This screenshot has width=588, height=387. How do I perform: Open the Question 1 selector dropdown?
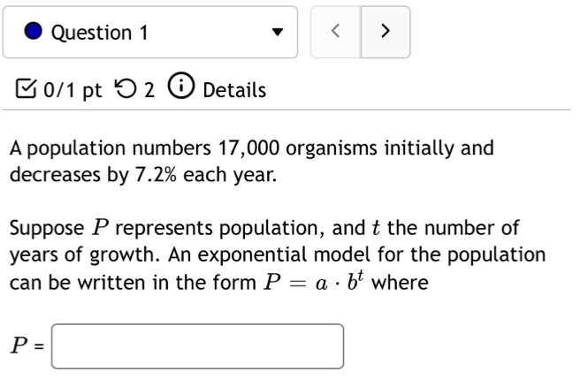pos(150,33)
